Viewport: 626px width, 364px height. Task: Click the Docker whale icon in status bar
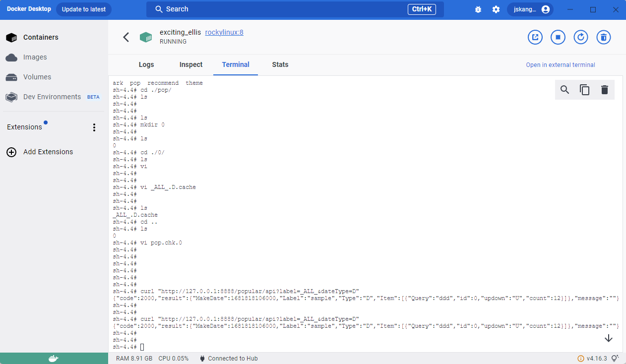click(54, 359)
